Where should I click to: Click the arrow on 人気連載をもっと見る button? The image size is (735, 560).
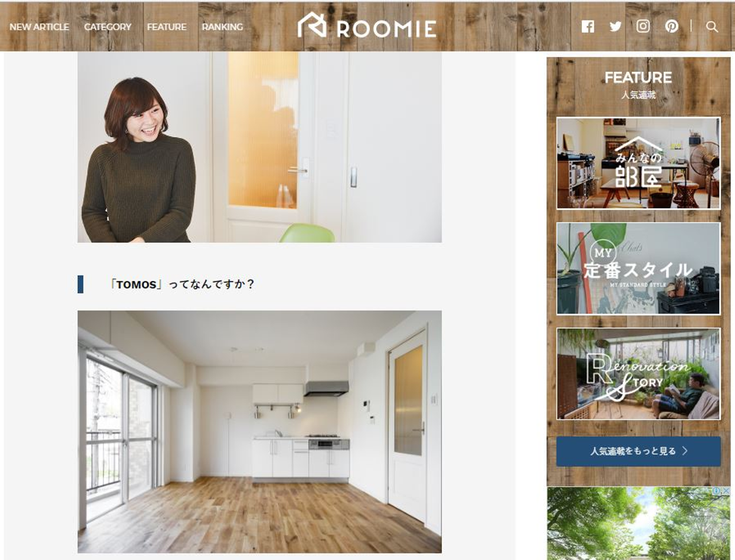coord(685,451)
